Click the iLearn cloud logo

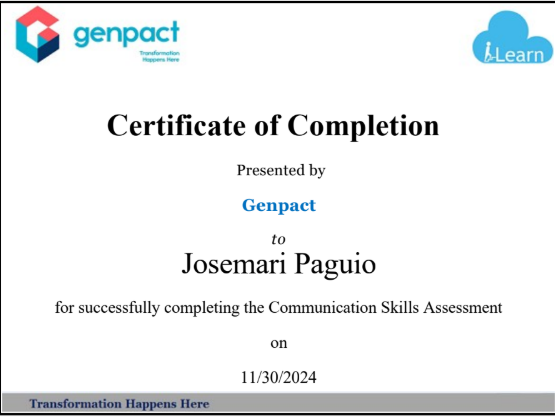click(x=512, y=38)
